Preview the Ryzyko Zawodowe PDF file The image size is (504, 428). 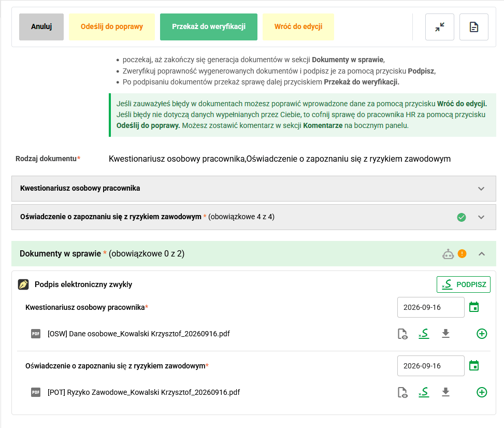coord(402,392)
